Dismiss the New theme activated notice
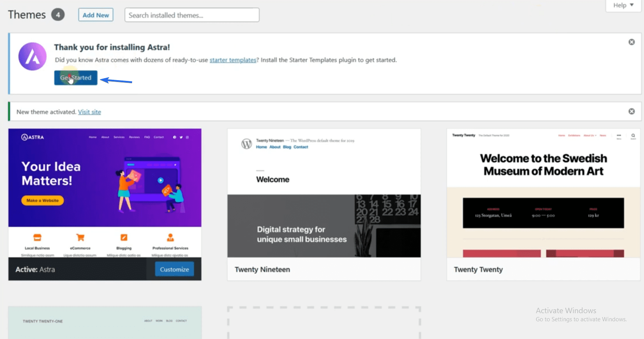 632,111
